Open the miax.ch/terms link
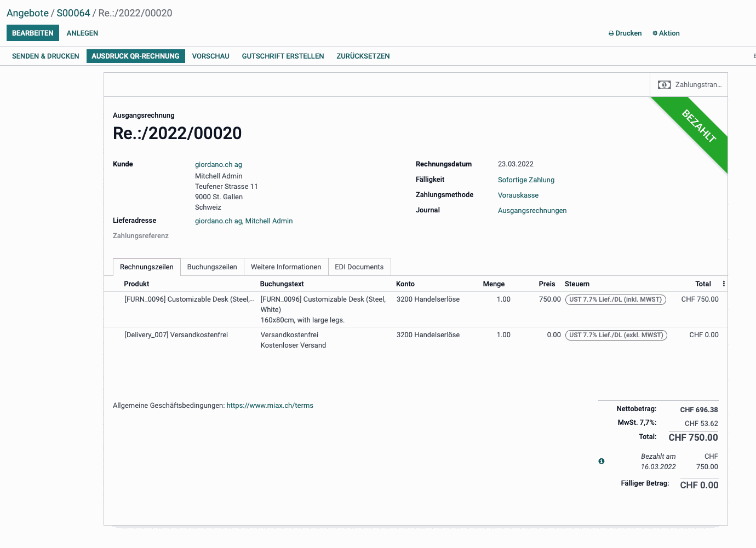756x548 pixels. click(270, 406)
